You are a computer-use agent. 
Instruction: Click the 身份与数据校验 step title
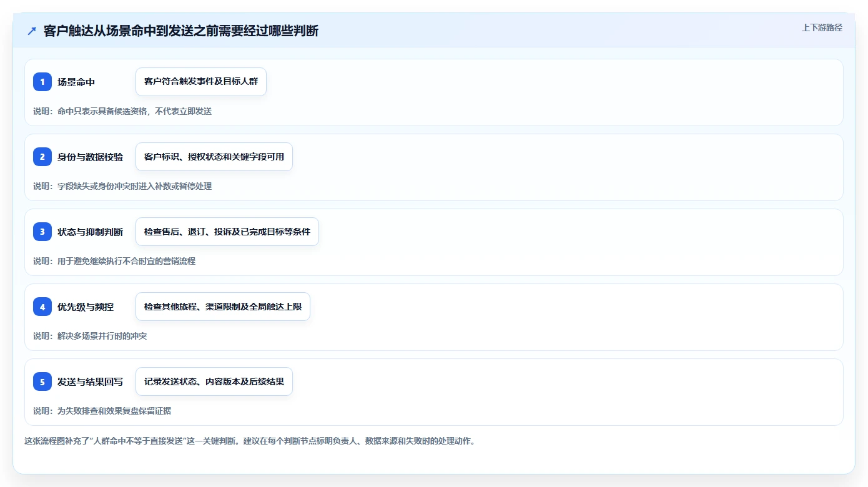point(91,157)
